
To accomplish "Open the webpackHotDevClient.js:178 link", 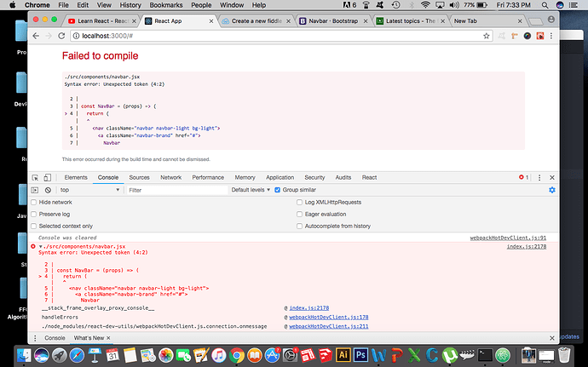I will (328, 317).
